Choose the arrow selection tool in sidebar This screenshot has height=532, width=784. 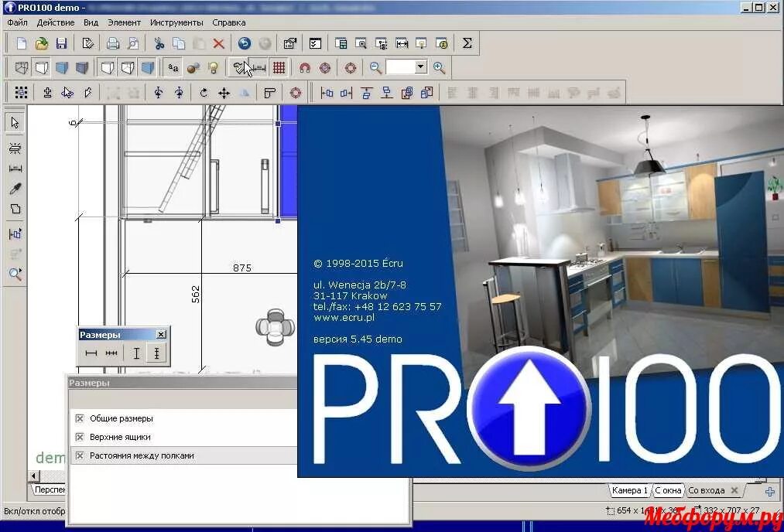tap(15, 122)
